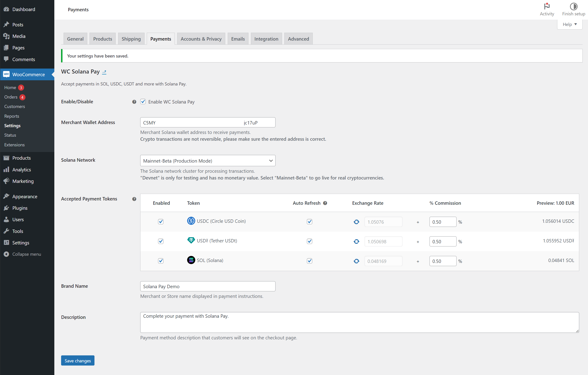588x375 pixels.
Task: Click the Enable/Disable help tooltip icon
Action: (134, 102)
